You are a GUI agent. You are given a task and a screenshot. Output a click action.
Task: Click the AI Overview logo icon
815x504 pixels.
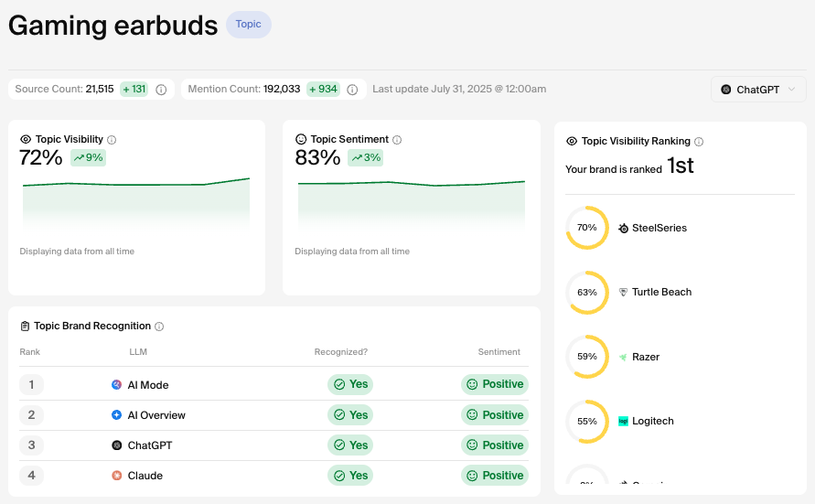tap(116, 414)
